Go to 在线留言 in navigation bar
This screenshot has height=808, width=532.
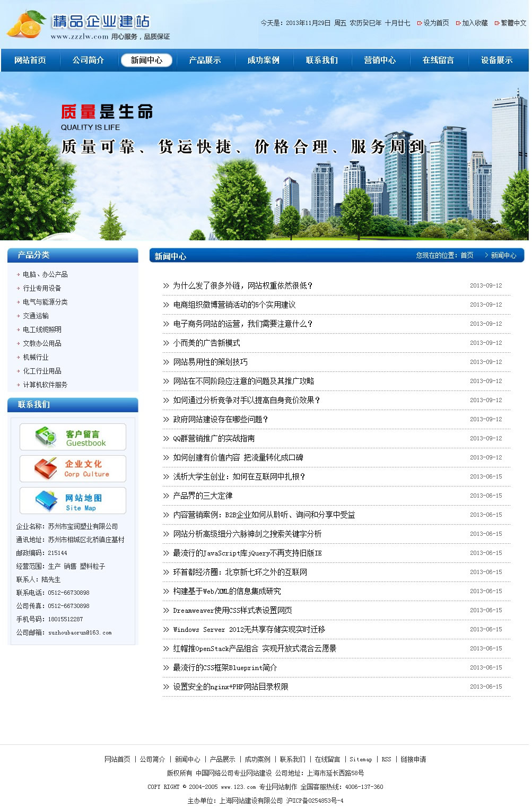[438, 60]
